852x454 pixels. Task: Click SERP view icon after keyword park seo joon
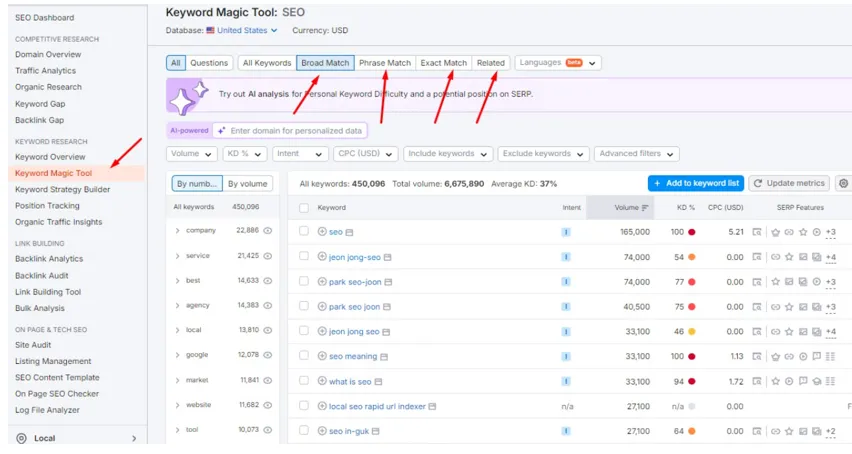point(387,307)
